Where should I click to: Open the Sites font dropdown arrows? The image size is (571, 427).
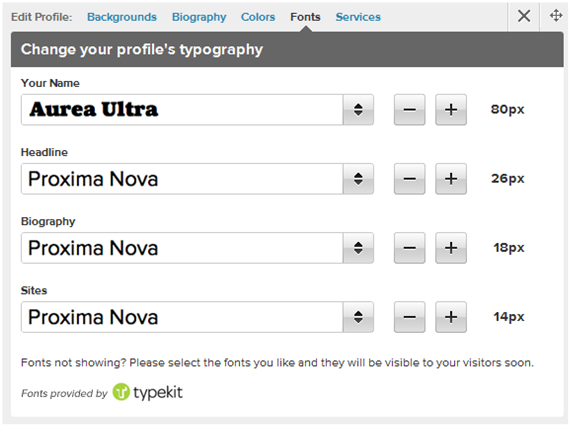pos(358,317)
